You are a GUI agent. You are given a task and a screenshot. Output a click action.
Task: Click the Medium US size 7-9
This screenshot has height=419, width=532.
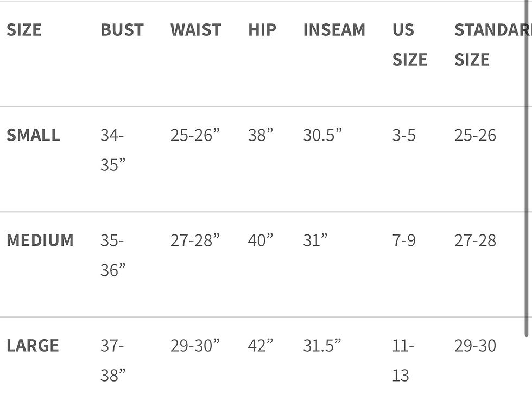click(404, 240)
